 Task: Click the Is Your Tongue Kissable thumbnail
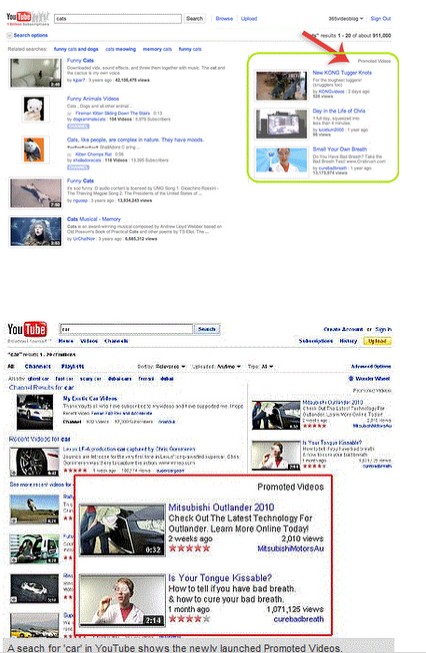[x=122, y=600]
